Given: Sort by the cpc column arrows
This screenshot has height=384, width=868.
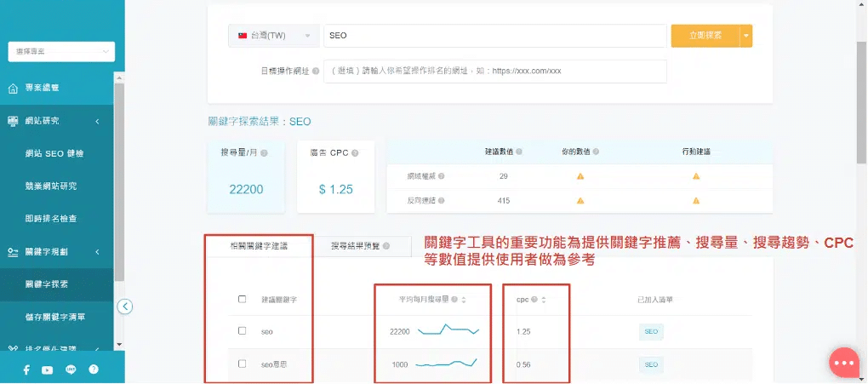Looking at the screenshot, I should point(544,300).
